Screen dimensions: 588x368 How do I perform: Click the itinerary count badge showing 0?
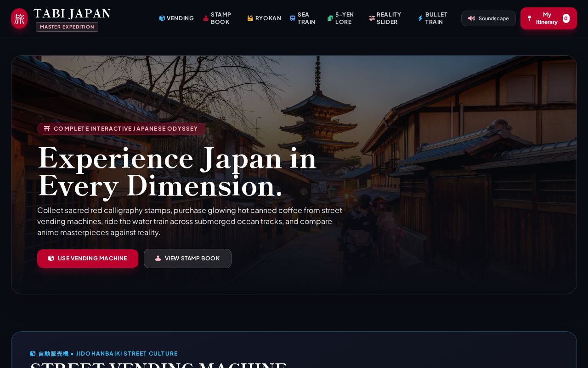566,18
